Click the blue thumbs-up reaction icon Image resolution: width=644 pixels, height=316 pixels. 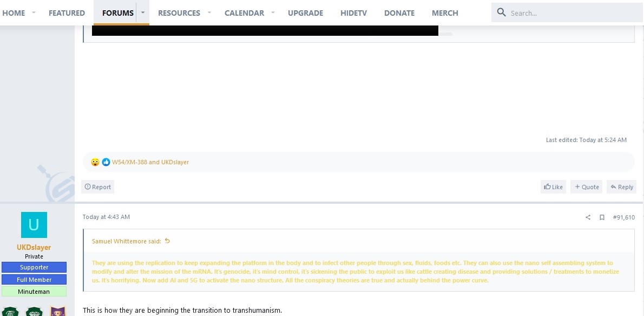coord(106,162)
